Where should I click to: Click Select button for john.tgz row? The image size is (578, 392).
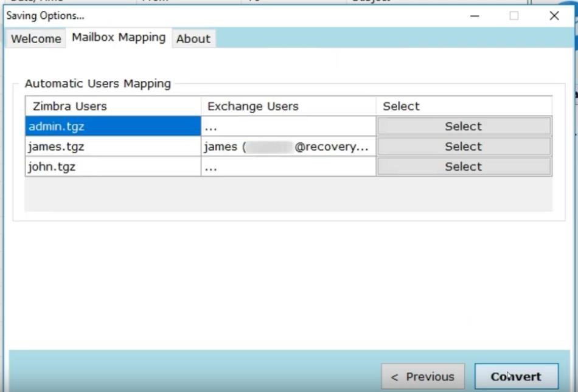click(464, 167)
